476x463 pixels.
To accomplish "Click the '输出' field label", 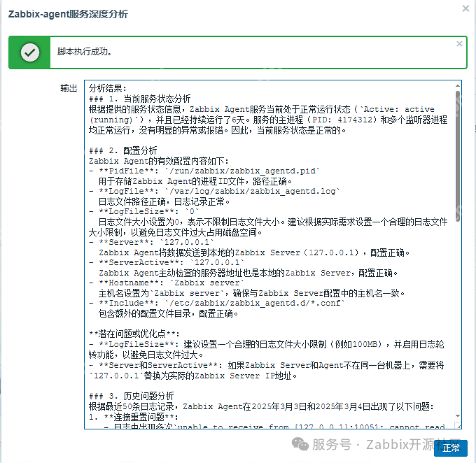I will [69, 88].
